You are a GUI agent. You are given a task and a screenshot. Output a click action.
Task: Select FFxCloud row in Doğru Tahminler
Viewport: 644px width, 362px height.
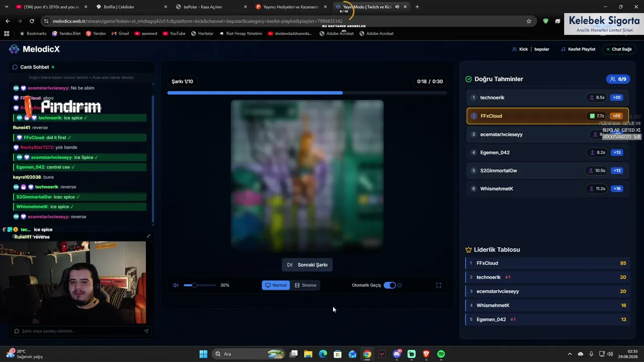click(x=547, y=116)
